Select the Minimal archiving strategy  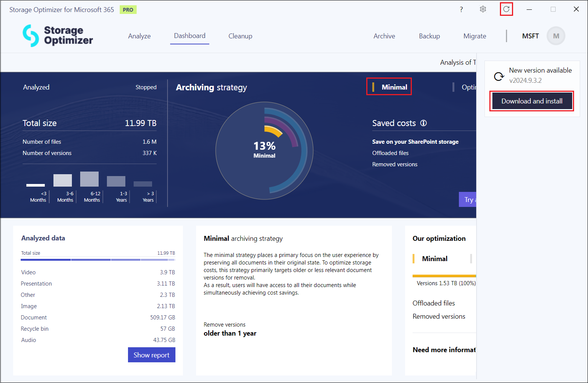click(394, 87)
